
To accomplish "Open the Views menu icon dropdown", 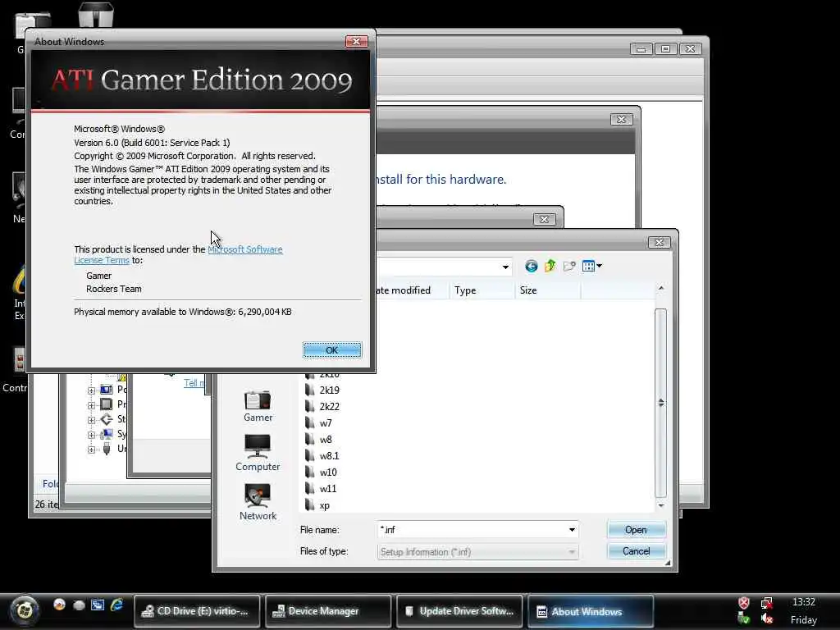I will [591, 266].
